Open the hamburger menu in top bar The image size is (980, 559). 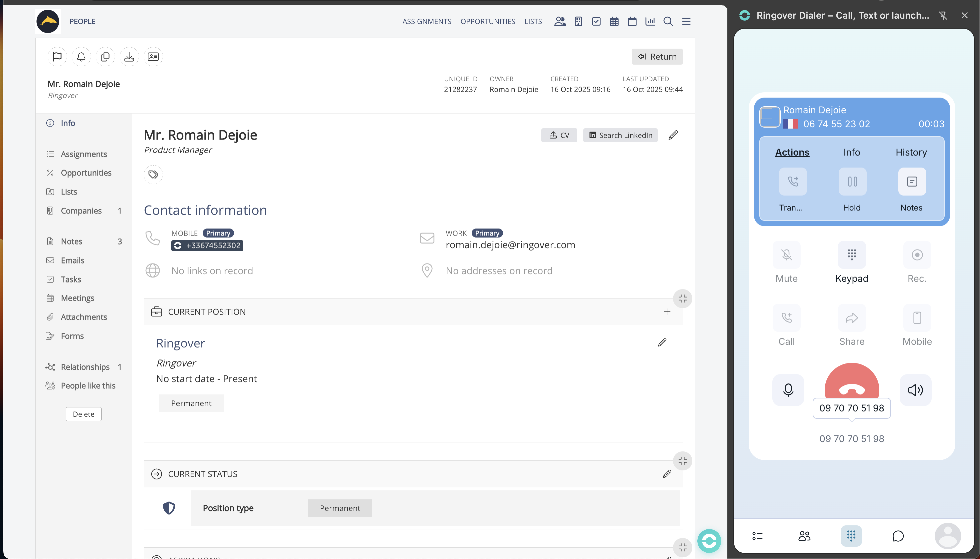click(x=686, y=22)
